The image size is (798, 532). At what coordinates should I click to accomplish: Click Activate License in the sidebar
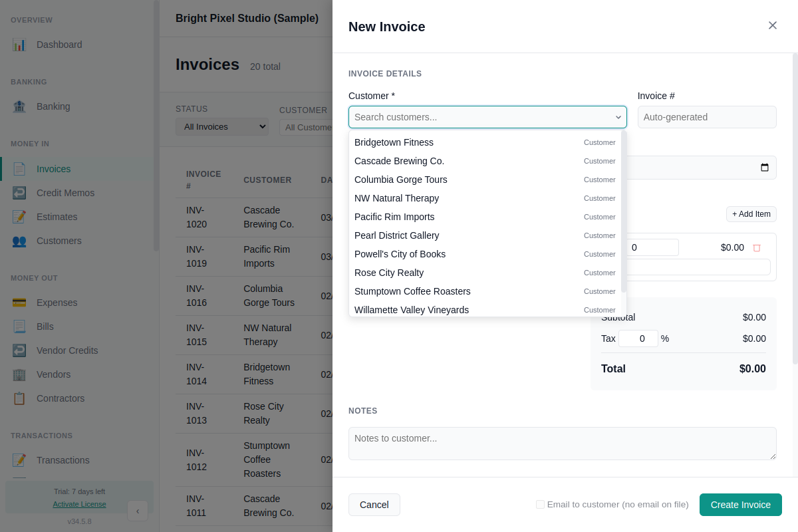pyautogui.click(x=79, y=504)
